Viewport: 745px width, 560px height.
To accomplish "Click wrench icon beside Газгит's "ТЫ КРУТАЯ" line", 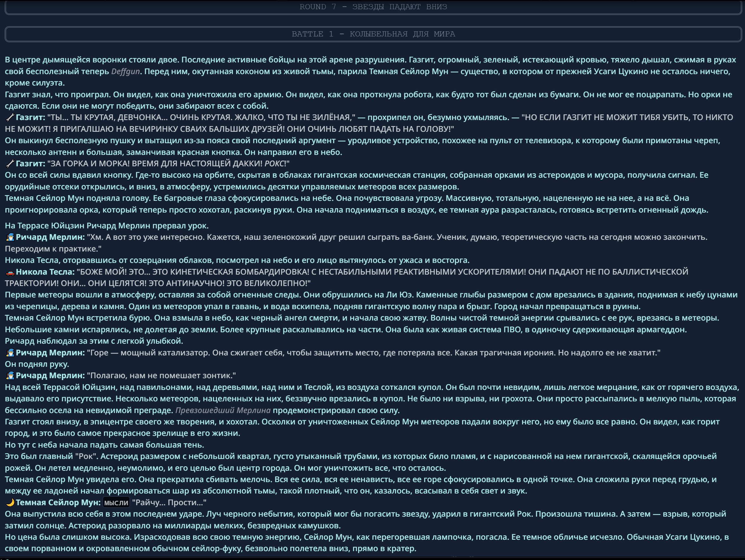I will (x=10, y=118).
